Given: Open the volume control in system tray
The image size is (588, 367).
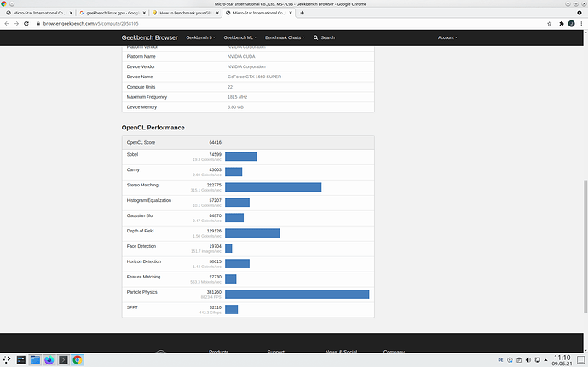Looking at the screenshot, I should [x=528, y=360].
